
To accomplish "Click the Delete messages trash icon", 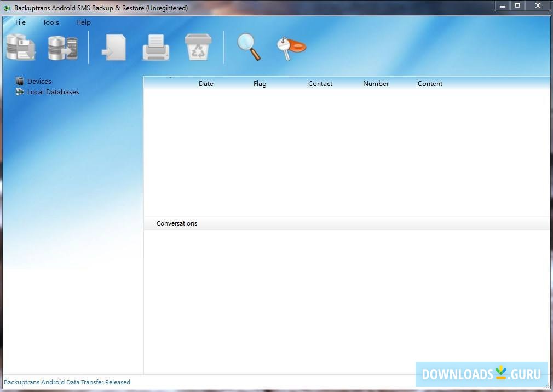I will tap(197, 47).
